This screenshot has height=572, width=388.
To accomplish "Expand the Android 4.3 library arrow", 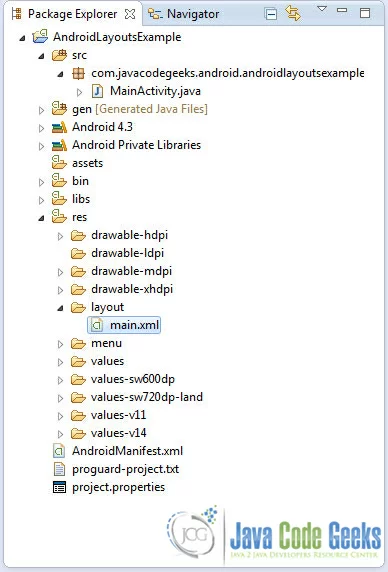I will (x=42, y=128).
